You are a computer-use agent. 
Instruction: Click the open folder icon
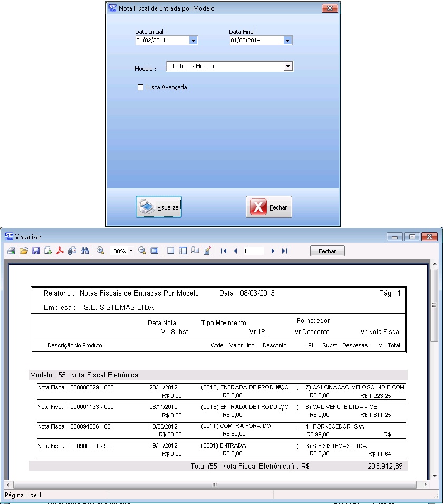pyautogui.click(x=23, y=251)
